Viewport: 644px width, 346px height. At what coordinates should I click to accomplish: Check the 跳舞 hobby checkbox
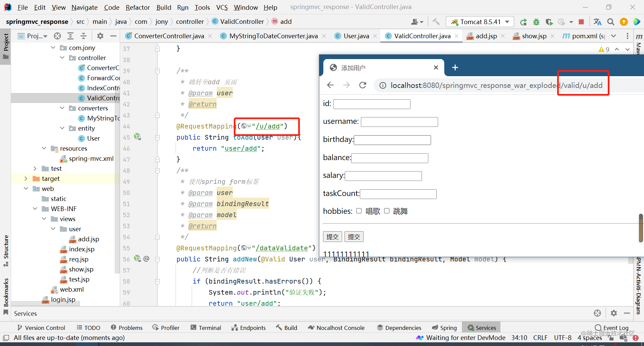pyautogui.click(x=387, y=211)
